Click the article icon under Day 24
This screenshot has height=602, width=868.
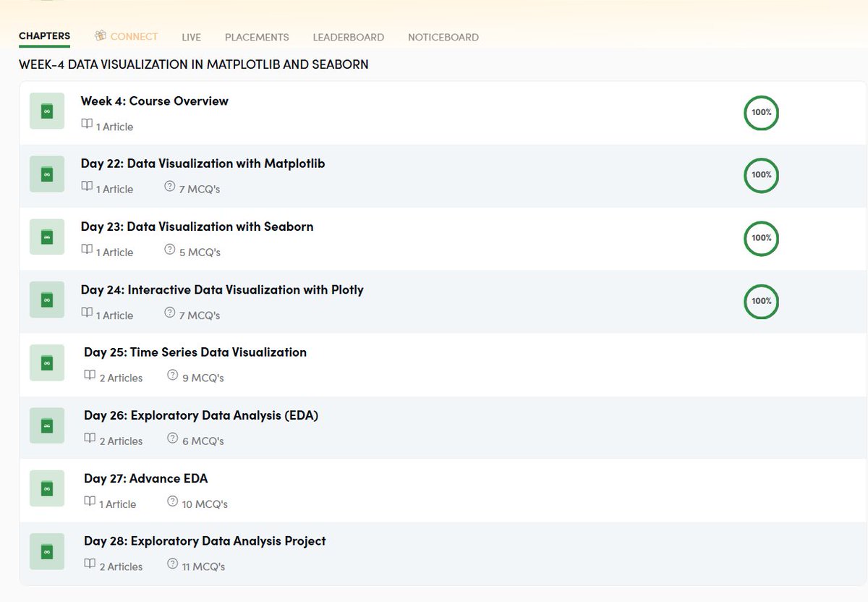(87, 313)
